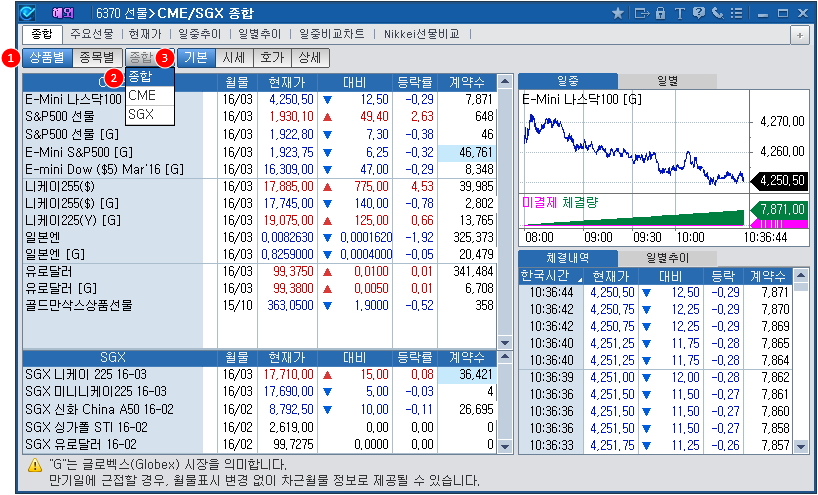Viewport: 818px width, 495px height.
Task: Toggle the 상품별 view button
Action: click(47, 57)
